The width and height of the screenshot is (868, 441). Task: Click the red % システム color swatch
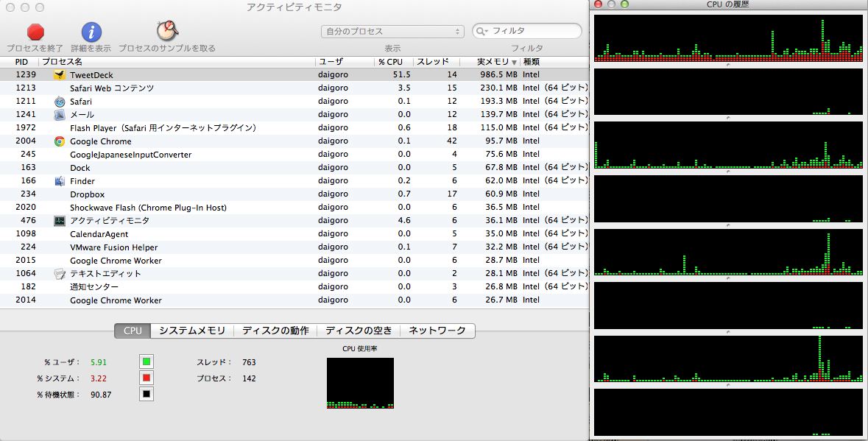[x=147, y=378]
